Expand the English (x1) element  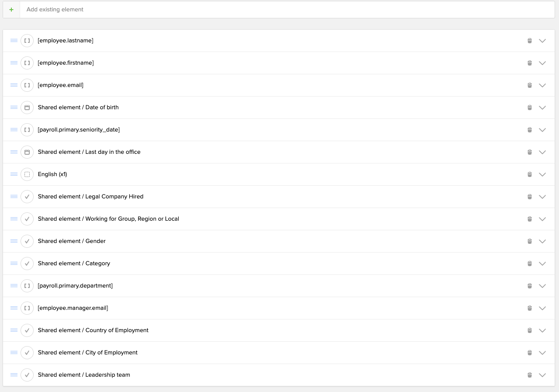(x=542, y=174)
